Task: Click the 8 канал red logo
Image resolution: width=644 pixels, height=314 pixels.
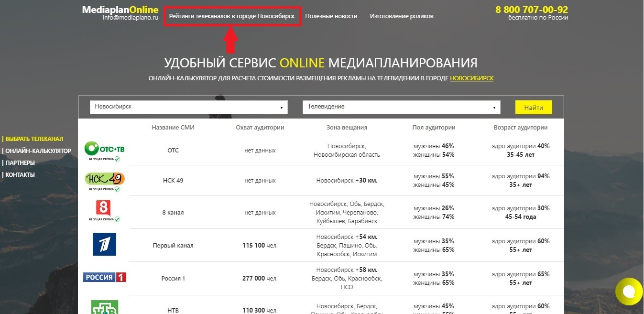Action: [103, 208]
